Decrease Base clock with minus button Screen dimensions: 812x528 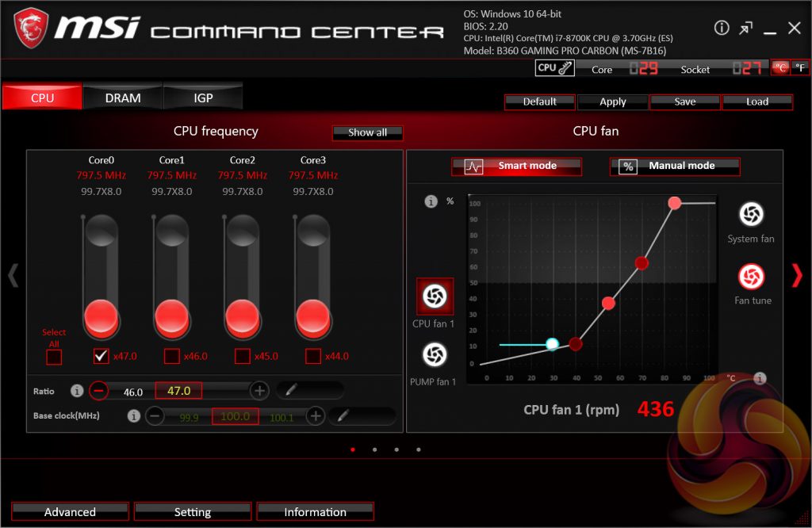point(155,415)
